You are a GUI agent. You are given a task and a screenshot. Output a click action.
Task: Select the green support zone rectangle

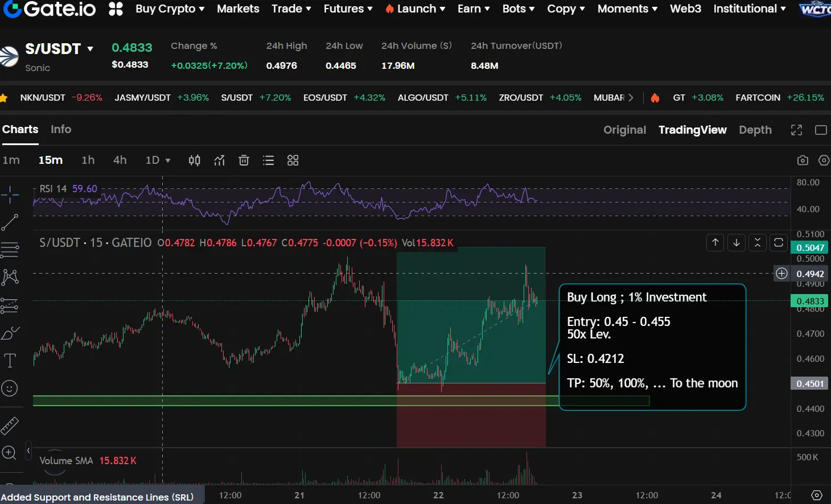341,400
